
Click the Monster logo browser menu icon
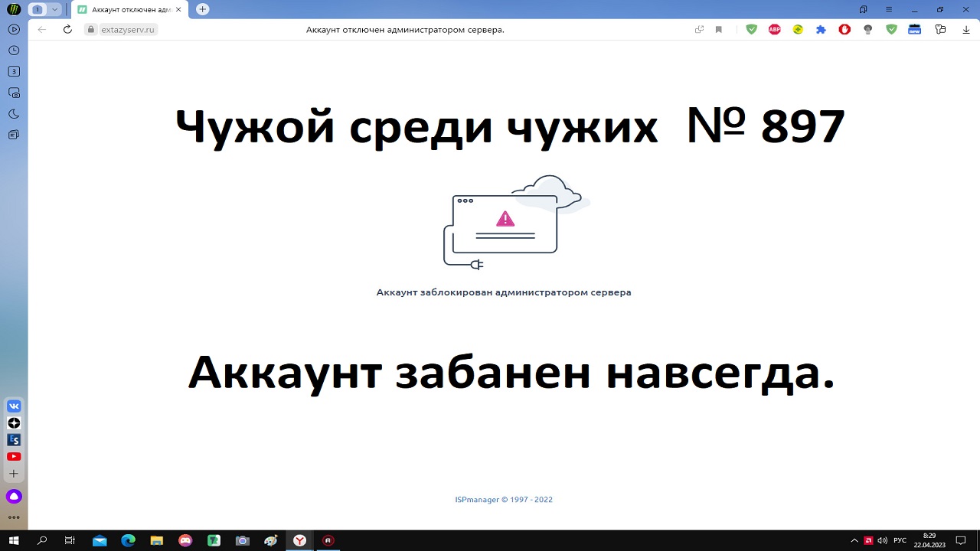pos(14,9)
